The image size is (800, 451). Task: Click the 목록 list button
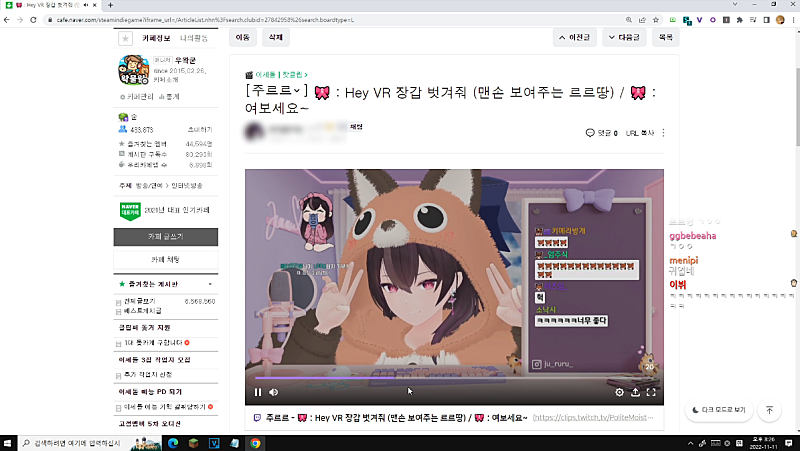665,37
